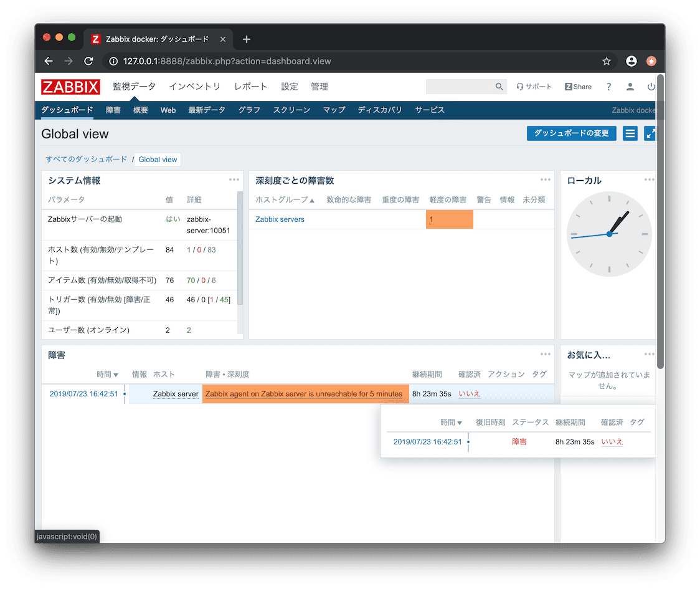Open the user profile icon in Zabbix header
This screenshot has width=700, height=589.
pos(630,87)
